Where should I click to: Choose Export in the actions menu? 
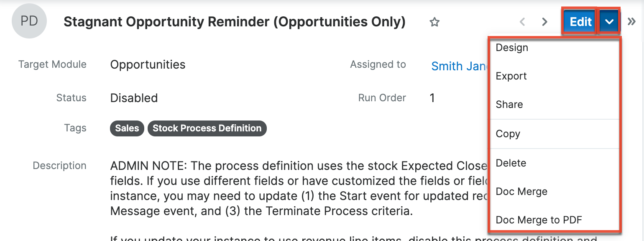pos(511,76)
